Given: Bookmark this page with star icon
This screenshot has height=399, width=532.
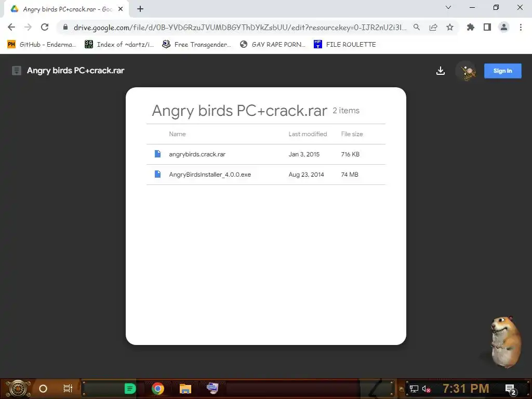Looking at the screenshot, I should click(x=450, y=27).
